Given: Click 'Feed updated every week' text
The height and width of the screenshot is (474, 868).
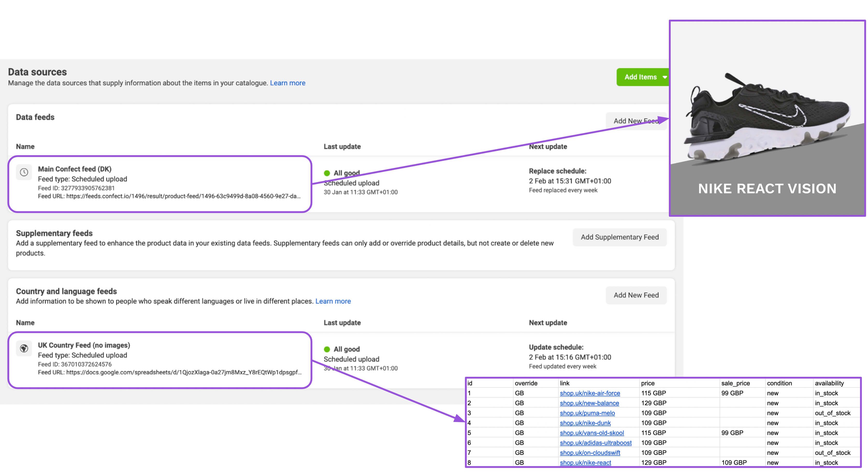Looking at the screenshot, I should point(562,366).
